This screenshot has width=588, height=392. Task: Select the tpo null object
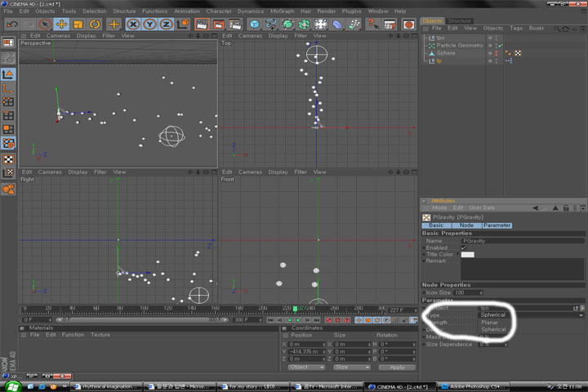click(440, 38)
